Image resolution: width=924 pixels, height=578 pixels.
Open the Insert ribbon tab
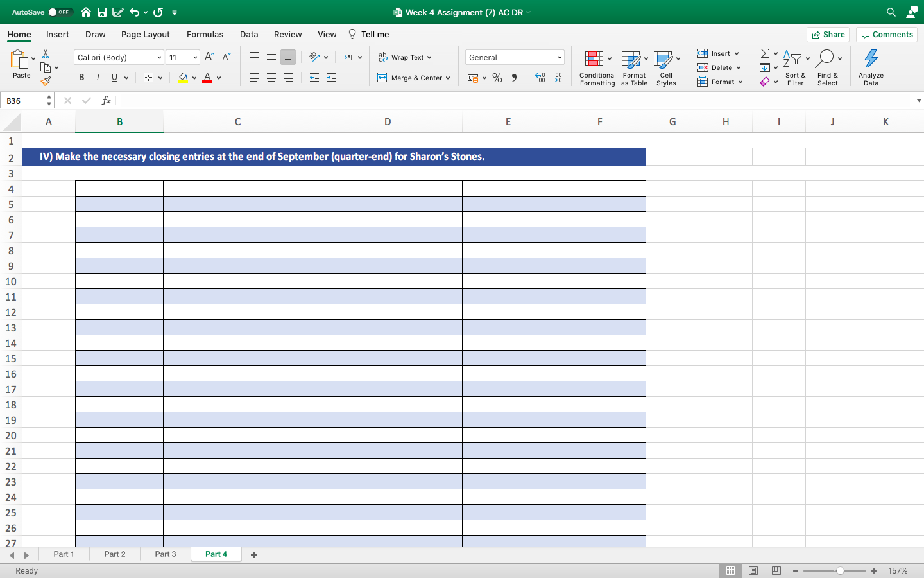[x=58, y=34]
